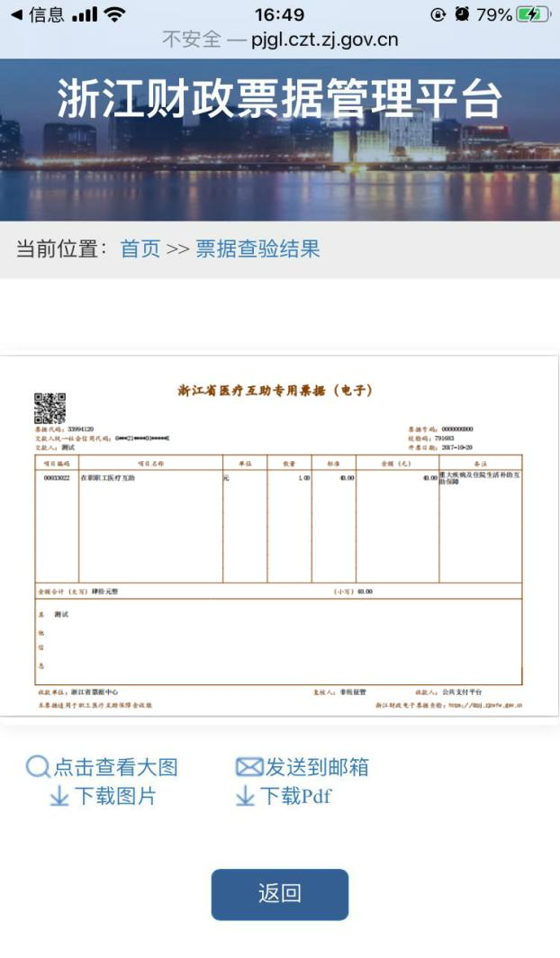Tap the battery charging icon
Image resolution: width=560 pixels, height=958 pixels.
533,14
